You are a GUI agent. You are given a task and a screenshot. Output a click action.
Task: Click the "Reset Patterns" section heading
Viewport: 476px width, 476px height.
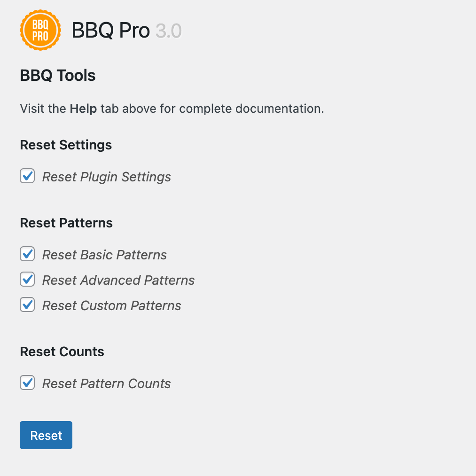coord(66,223)
